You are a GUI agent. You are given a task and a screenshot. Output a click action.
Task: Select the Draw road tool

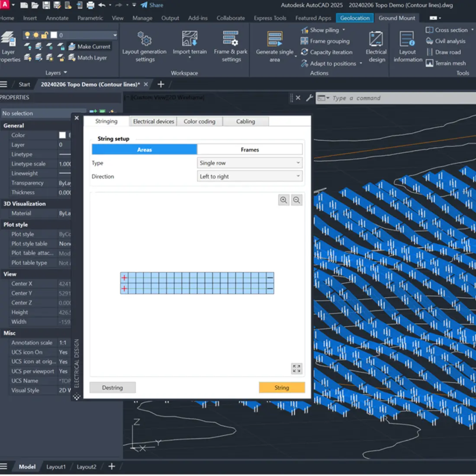coord(446,52)
